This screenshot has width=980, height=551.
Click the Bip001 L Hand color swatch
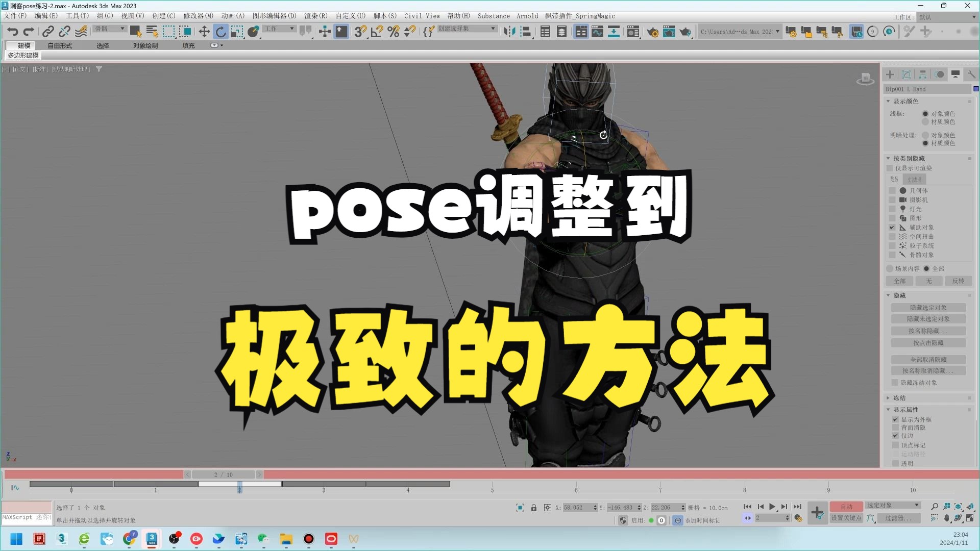click(976, 89)
